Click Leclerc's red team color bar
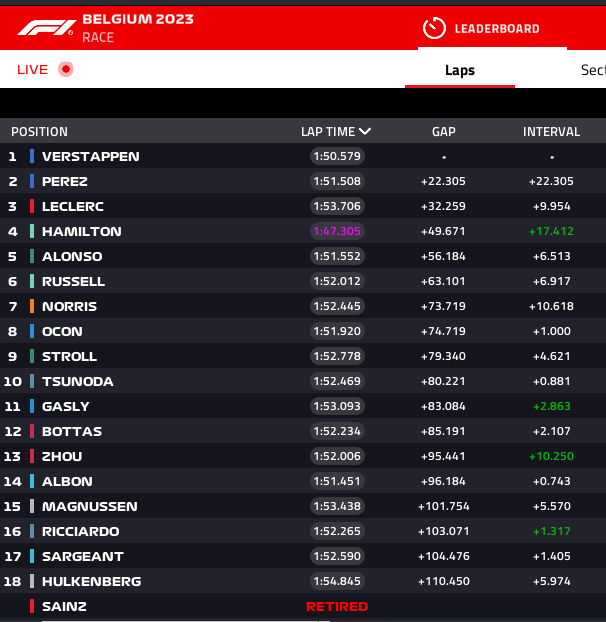 click(x=32, y=206)
